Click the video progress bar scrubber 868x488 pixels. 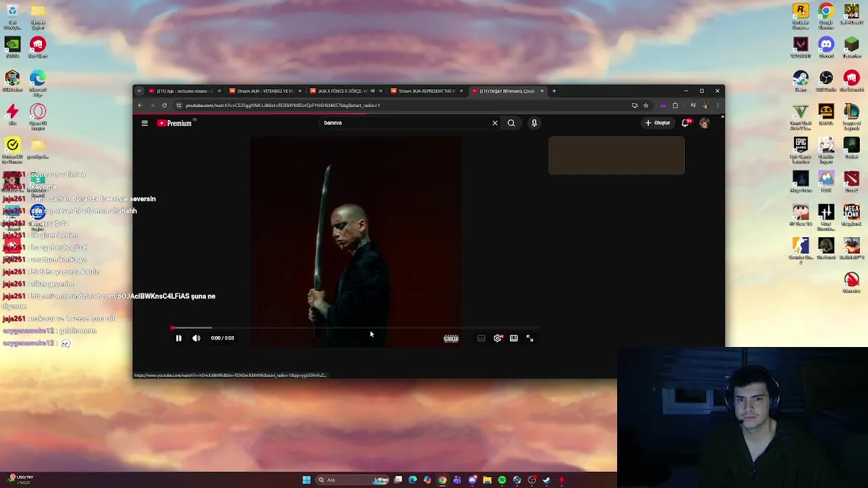(172, 328)
